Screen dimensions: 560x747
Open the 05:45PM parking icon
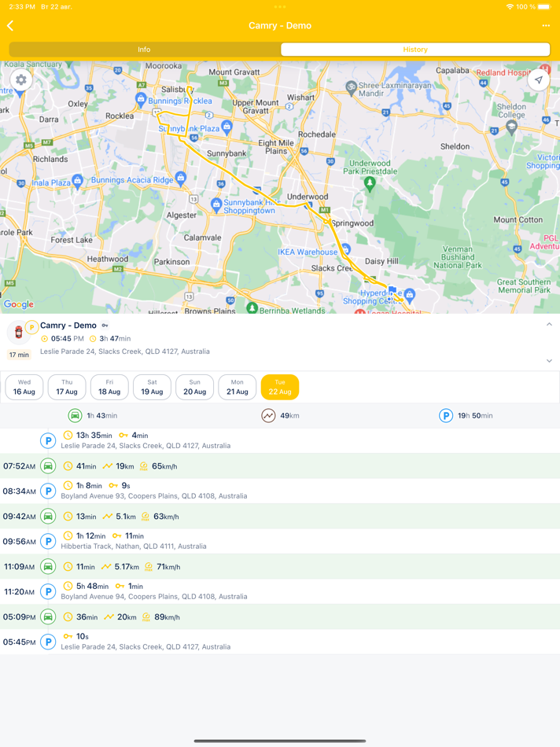click(48, 642)
